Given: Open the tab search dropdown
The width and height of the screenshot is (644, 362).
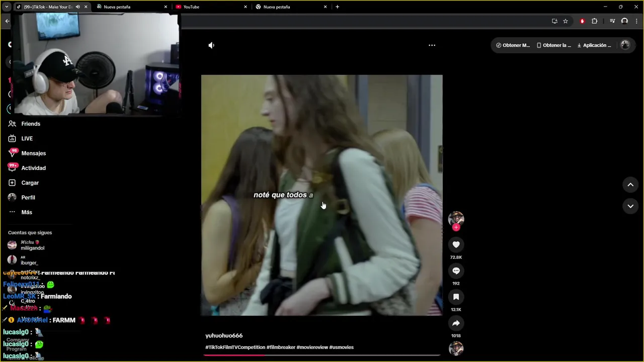Looking at the screenshot, I should pyautogui.click(x=7, y=7).
